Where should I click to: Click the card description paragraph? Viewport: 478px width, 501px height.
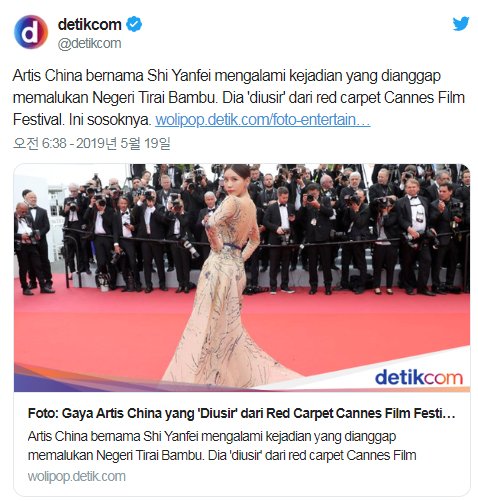(222, 446)
